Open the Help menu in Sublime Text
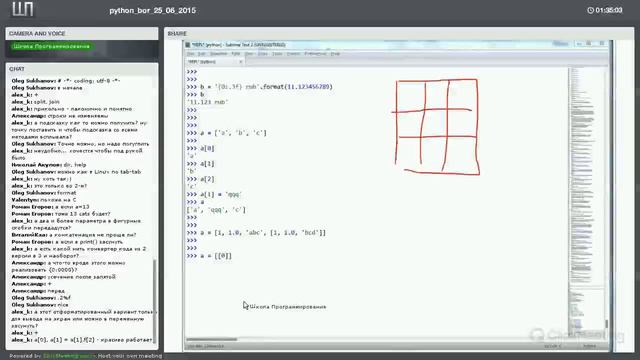 335,54
